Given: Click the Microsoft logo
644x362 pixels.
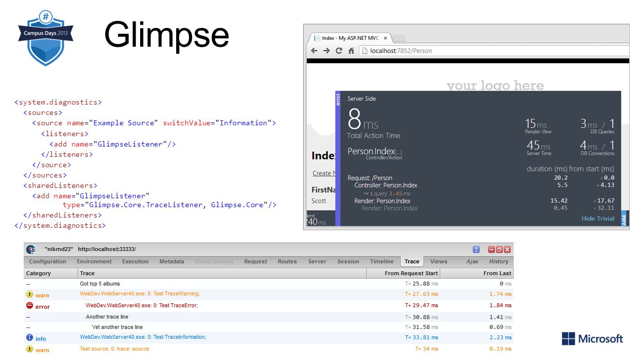Looking at the screenshot, I should (592, 339).
